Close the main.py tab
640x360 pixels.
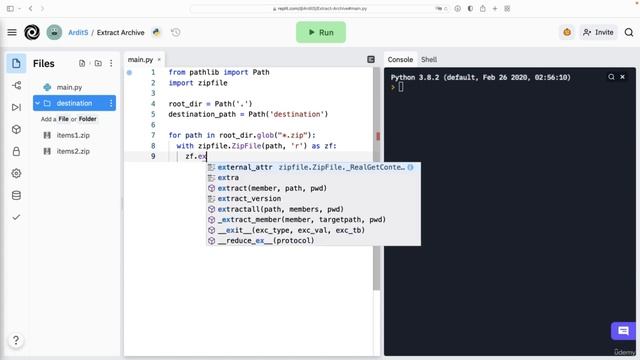point(159,60)
